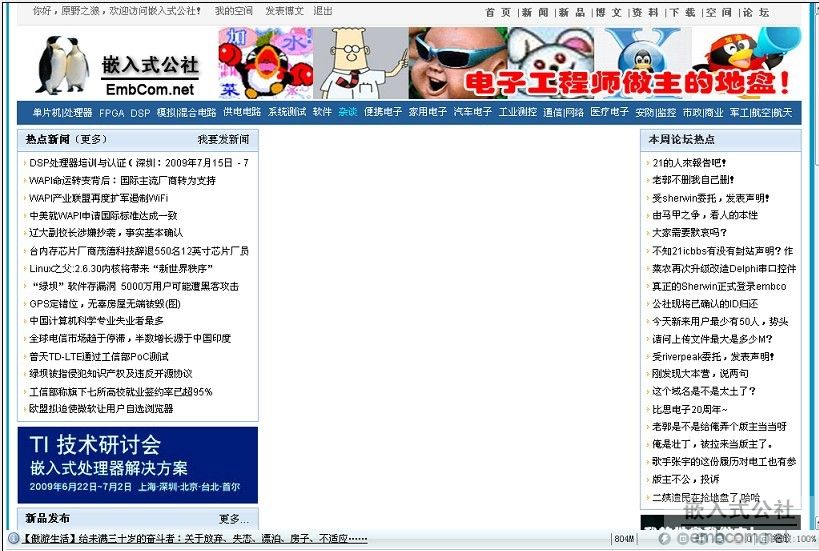Select DSP category in blue bar
819x551 pixels.
point(140,112)
